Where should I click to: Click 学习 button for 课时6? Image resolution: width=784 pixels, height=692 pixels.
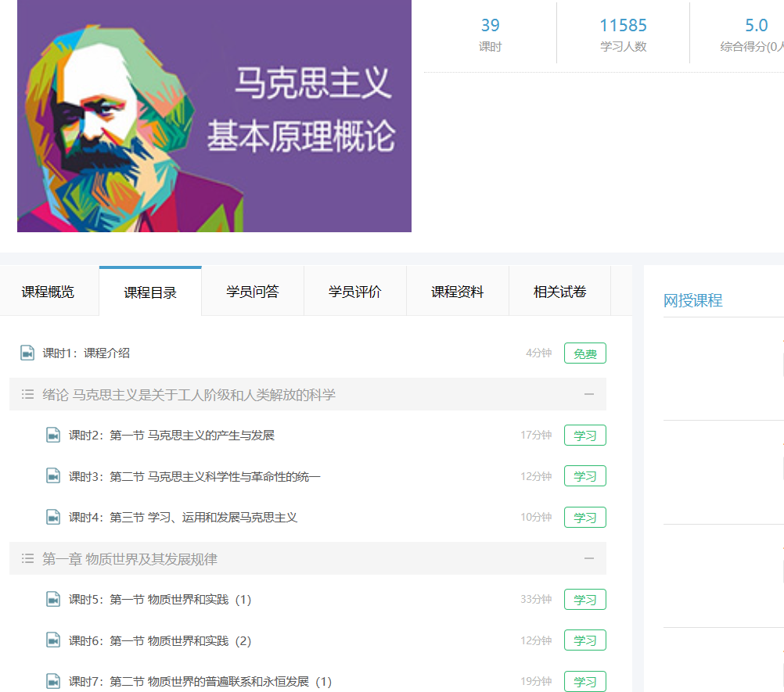tap(585, 640)
